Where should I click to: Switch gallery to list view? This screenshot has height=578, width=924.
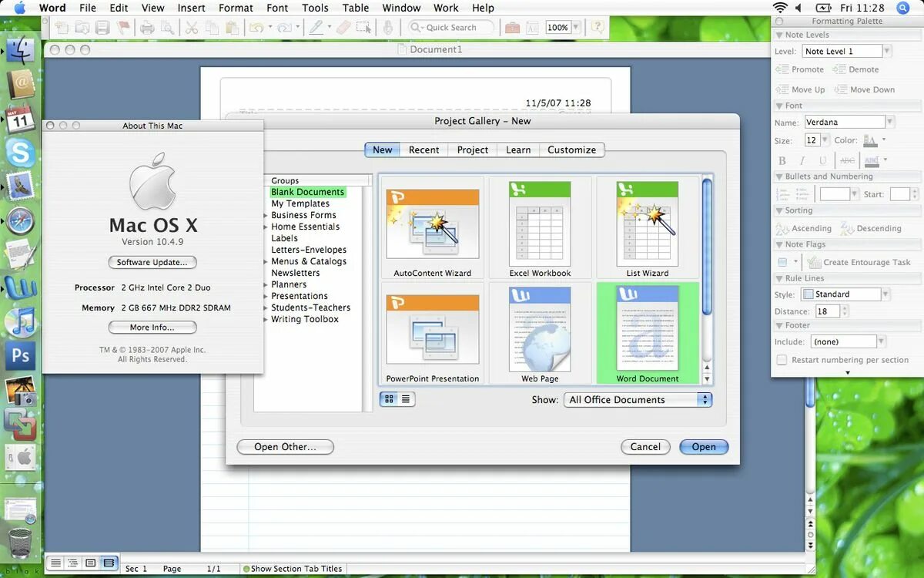406,399
